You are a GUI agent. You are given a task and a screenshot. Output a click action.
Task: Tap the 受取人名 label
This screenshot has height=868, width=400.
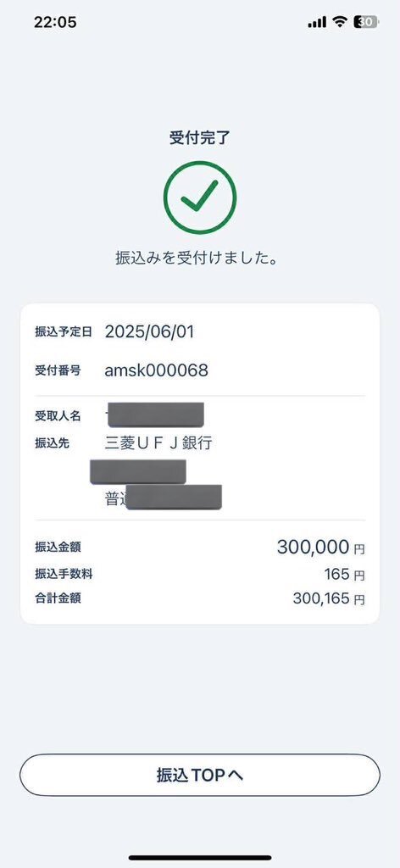[x=58, y=416]
